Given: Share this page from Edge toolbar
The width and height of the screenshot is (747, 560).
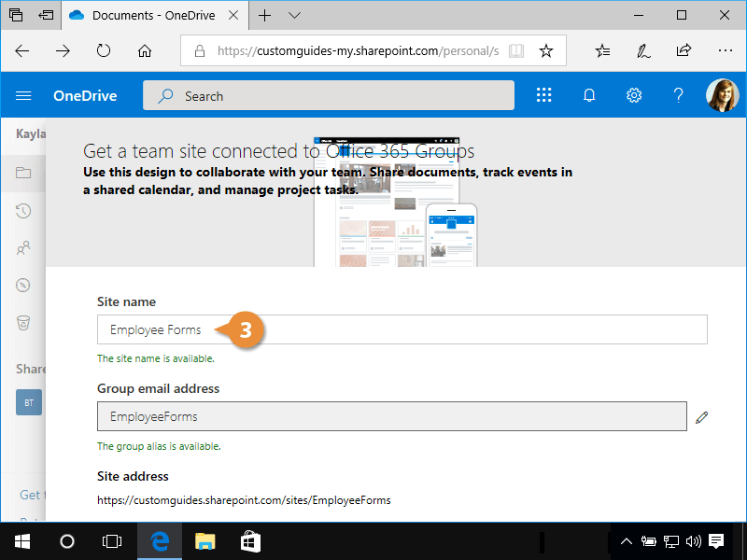Looking at the screenshot, I should point(684,50).
